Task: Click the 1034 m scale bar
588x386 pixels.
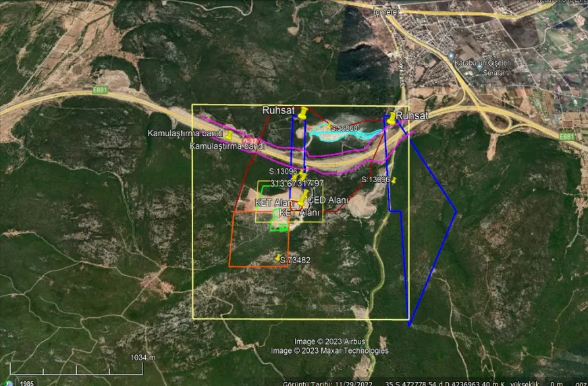Action: 142,357
